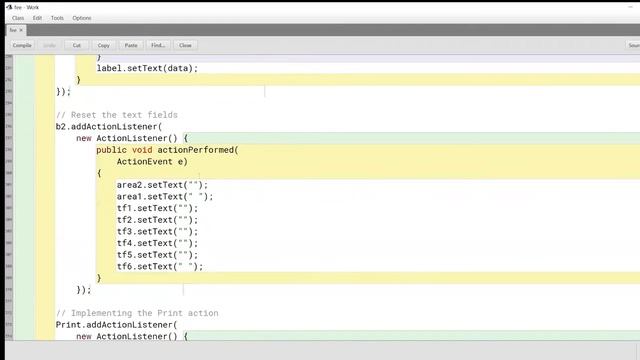Click "public void actionPerformed(" line
The height and width of the screenshot is (360, 640).
point(167,150)
